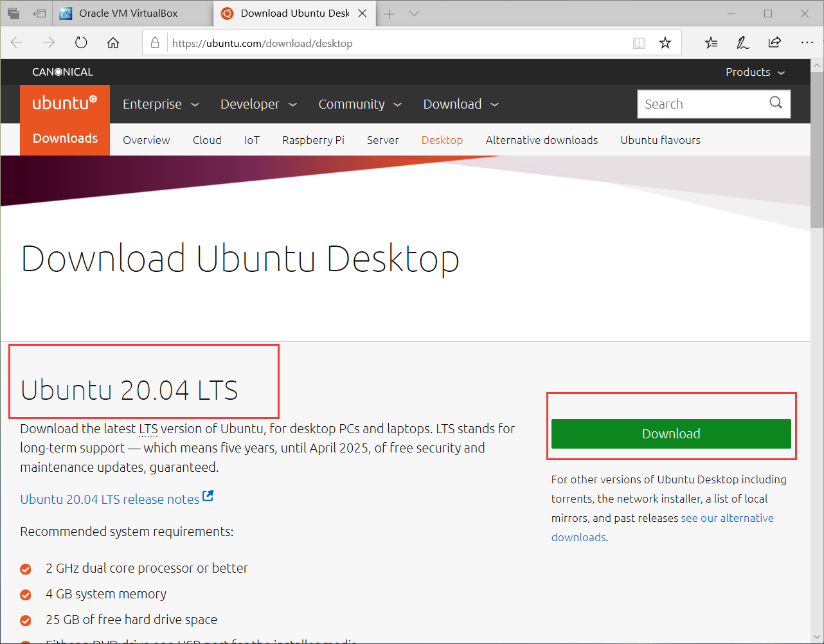Open Alternative downloads subnav item
This screenshot has height=644, width=824.
tap(542, 140)
